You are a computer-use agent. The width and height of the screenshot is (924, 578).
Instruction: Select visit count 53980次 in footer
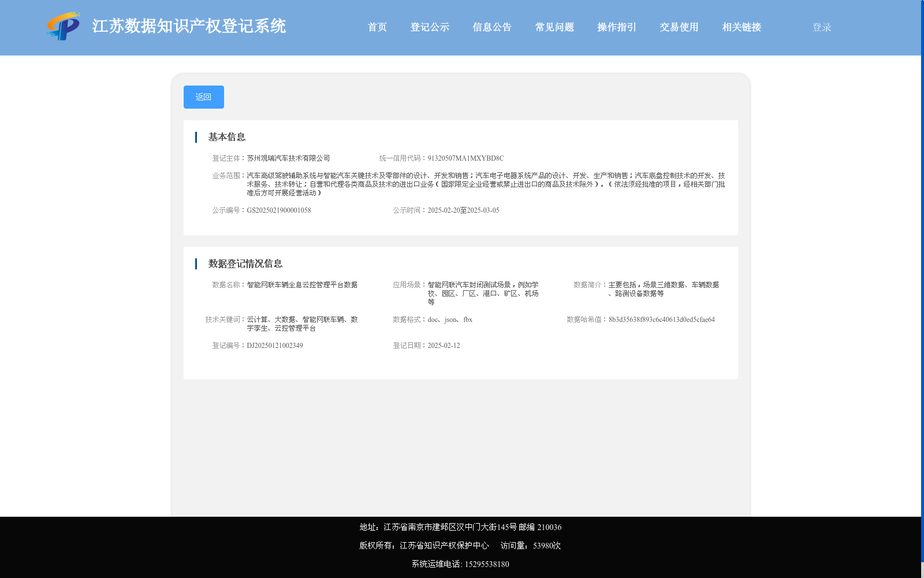click(547, 546)
